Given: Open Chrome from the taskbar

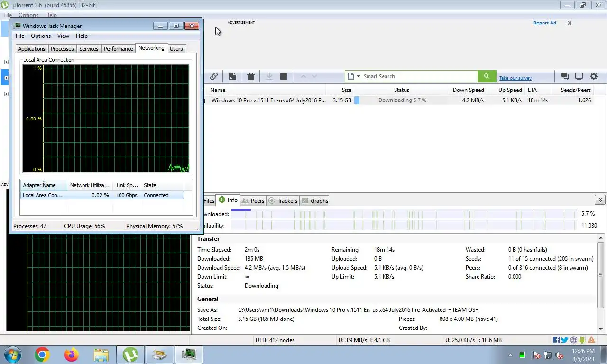Looking at the screenshot, I should tap(42, 355).
